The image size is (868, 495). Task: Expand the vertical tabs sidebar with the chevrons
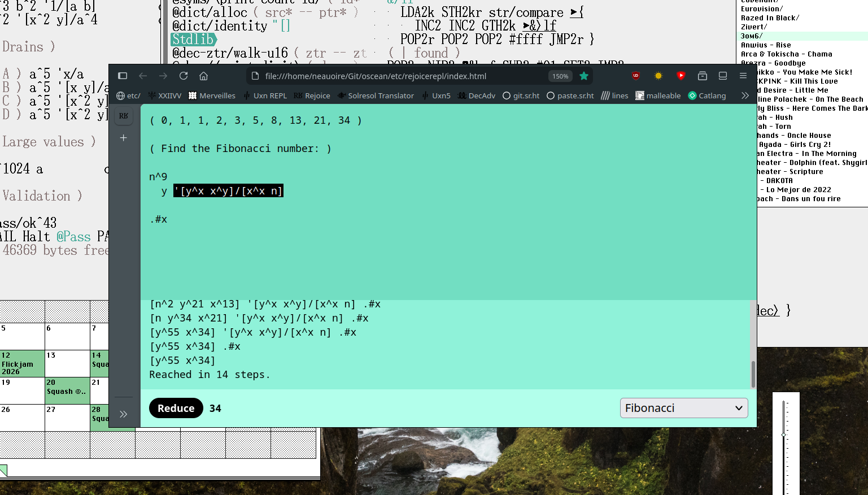click(124, 414)
